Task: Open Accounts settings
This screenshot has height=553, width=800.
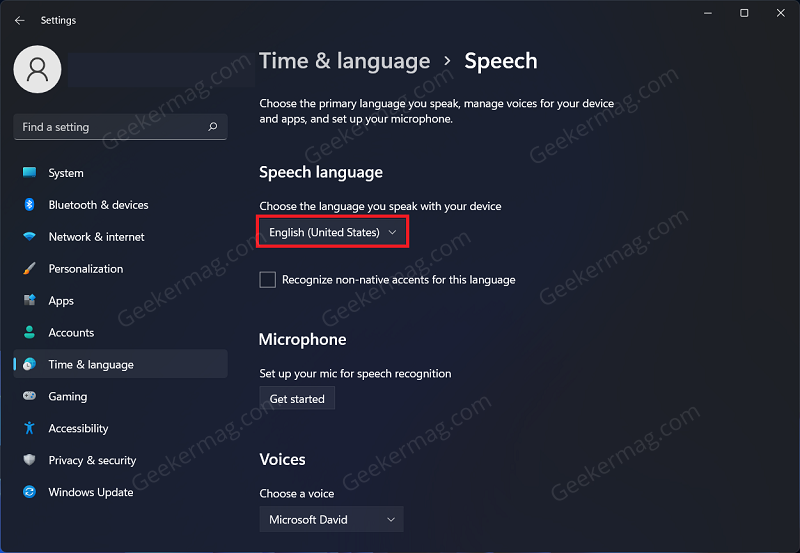Action: [120, 332]
